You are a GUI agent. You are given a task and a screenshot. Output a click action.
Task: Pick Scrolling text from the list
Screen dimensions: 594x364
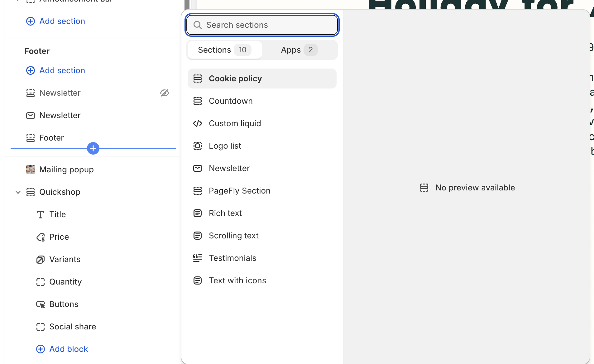[233, 236]
